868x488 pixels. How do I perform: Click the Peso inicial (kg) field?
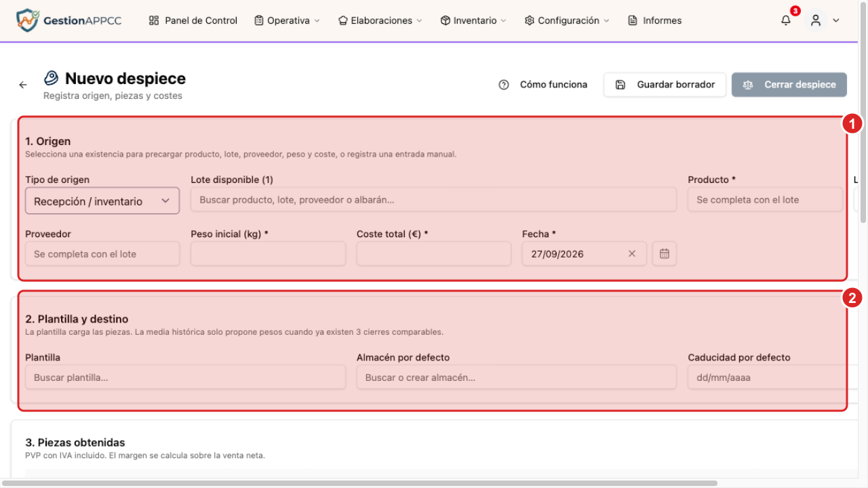click(268, 254)
